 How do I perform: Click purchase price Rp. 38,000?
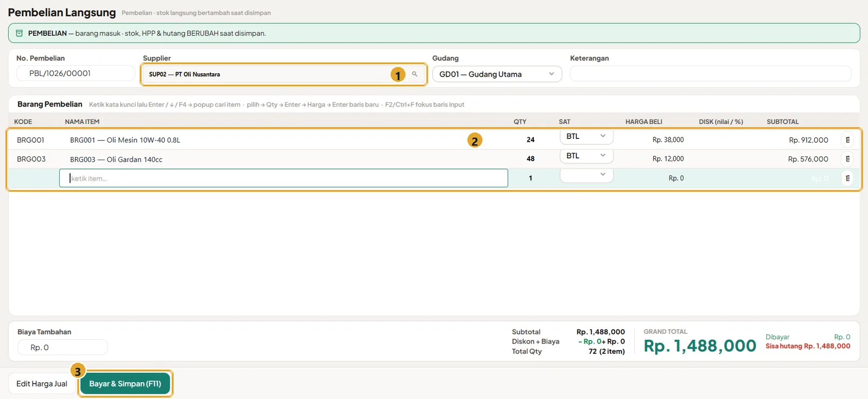(668, 140)
